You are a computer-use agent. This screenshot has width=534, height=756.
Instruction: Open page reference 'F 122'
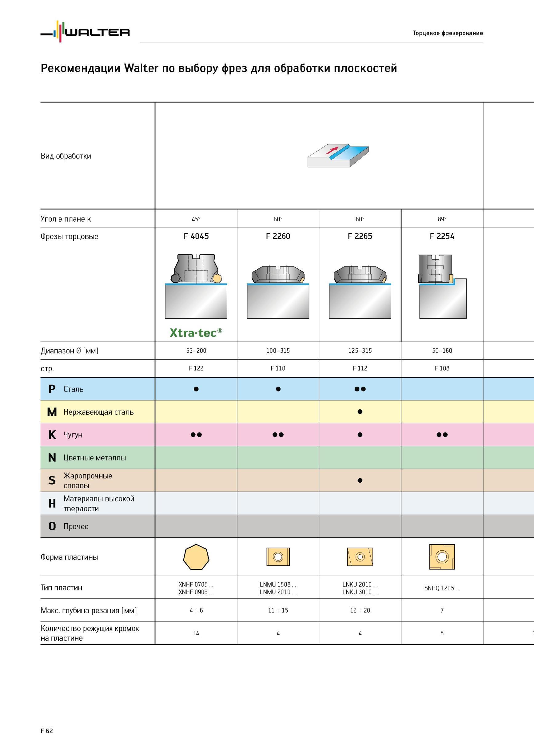[196, 368]
